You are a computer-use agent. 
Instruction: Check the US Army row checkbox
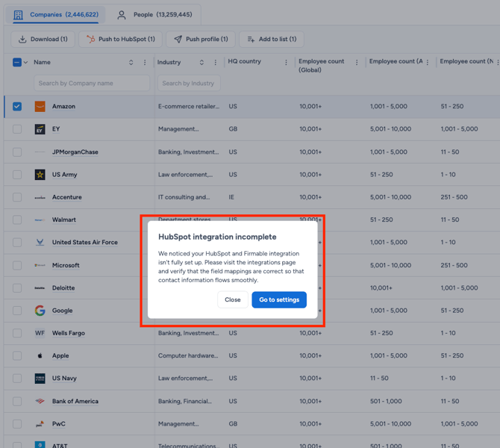(x=17, y=175)
